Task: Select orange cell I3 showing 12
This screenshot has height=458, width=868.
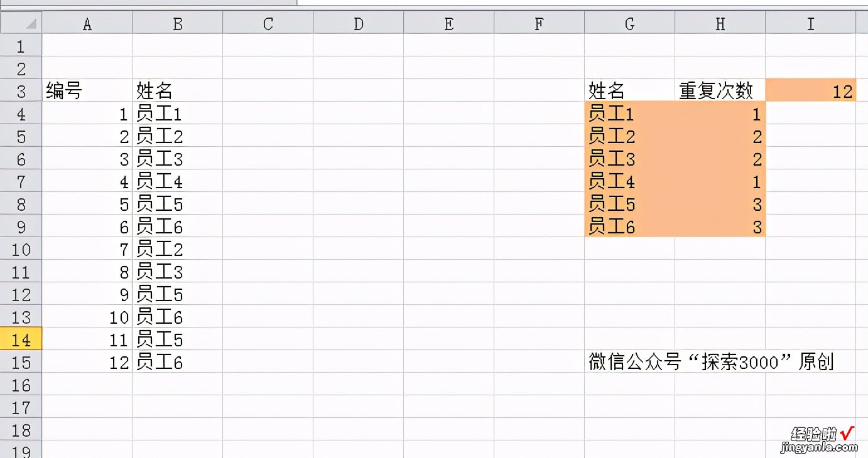Action: click(811, 91)
